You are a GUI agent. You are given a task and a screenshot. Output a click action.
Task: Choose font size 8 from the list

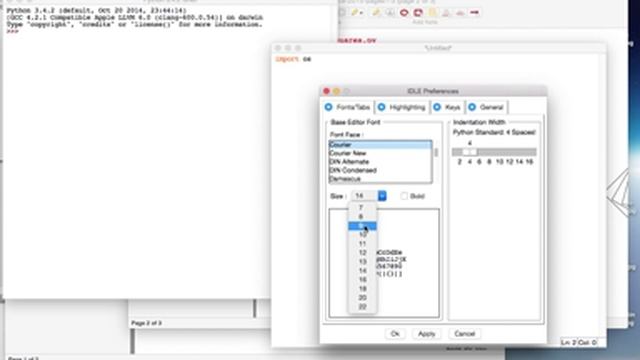coord(362,217)
